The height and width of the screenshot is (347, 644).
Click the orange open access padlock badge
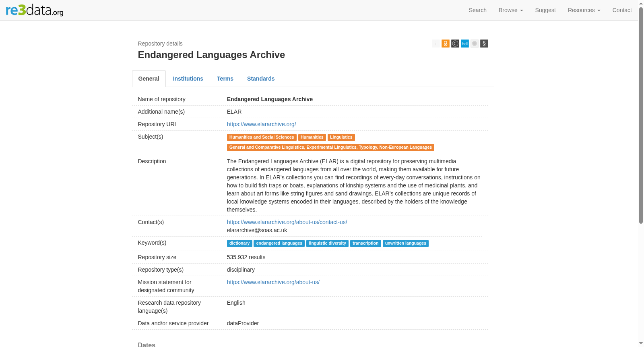pyautogui.click(x=446, y=44)
